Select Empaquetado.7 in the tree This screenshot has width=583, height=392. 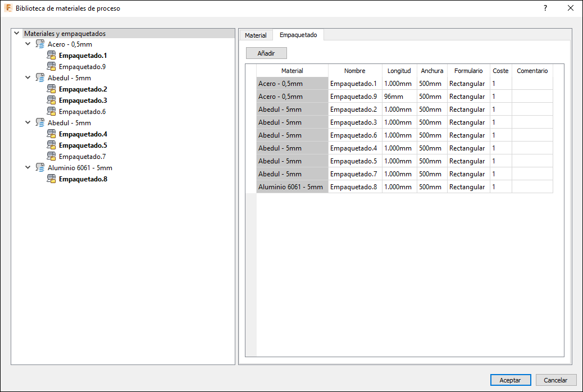coord(82,157)
